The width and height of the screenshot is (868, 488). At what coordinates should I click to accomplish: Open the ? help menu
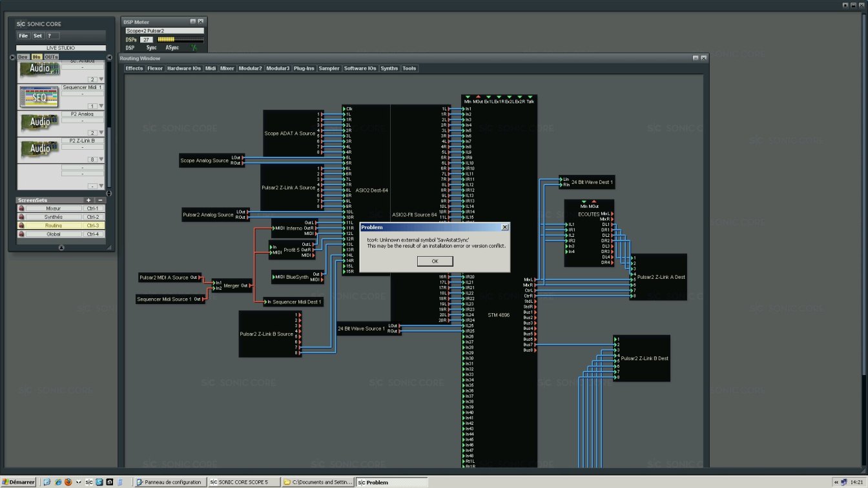click(52, 36)
